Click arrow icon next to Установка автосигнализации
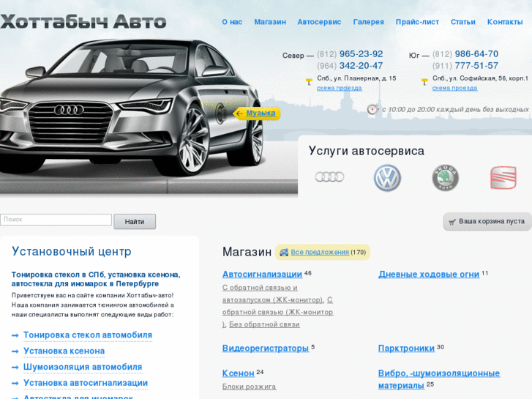This screenshot has height=399, width=532. pyautogui.click(x=15, y=384)
